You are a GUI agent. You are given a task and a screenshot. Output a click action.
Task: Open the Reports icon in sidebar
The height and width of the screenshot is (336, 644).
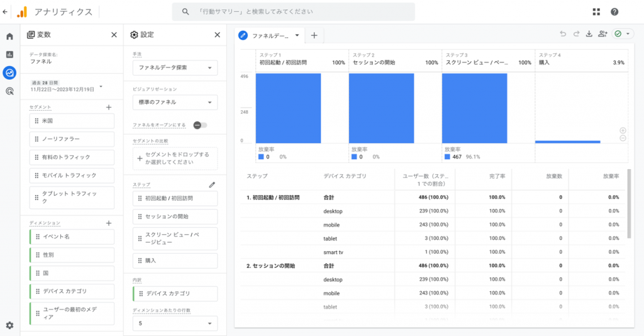click(9, 55)
